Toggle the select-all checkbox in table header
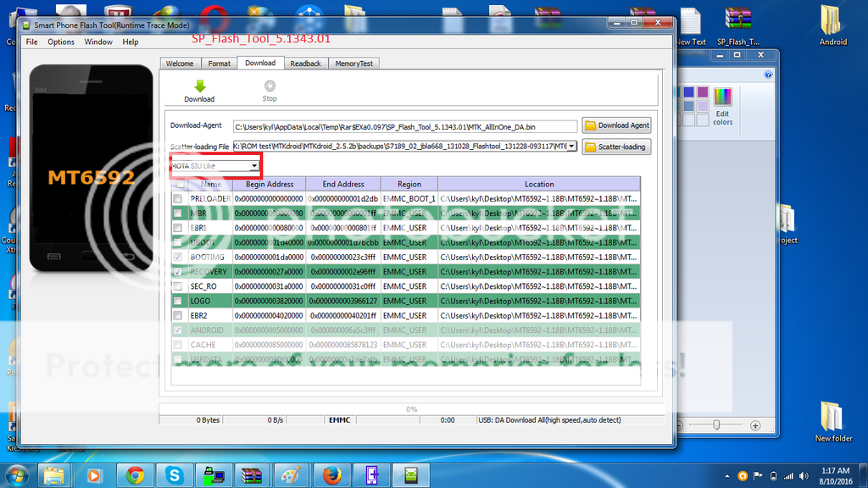This screenshot has height=488, width=868. [181, 184]
